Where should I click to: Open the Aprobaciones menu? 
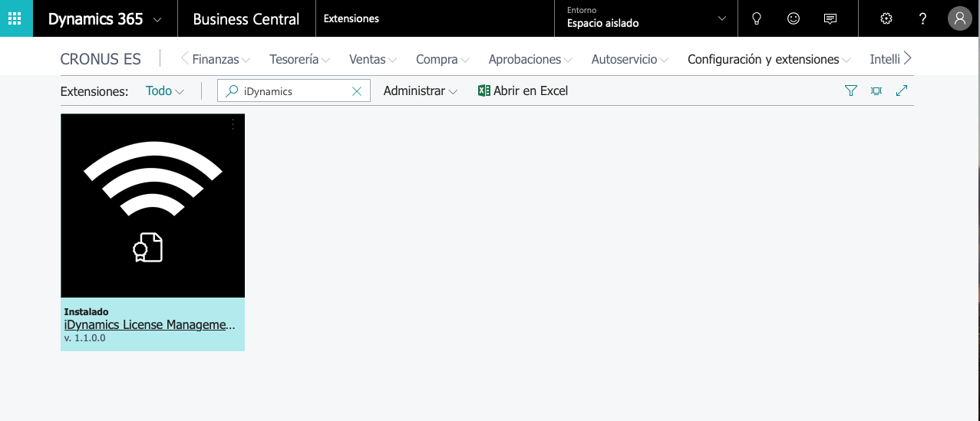(530, 59)
